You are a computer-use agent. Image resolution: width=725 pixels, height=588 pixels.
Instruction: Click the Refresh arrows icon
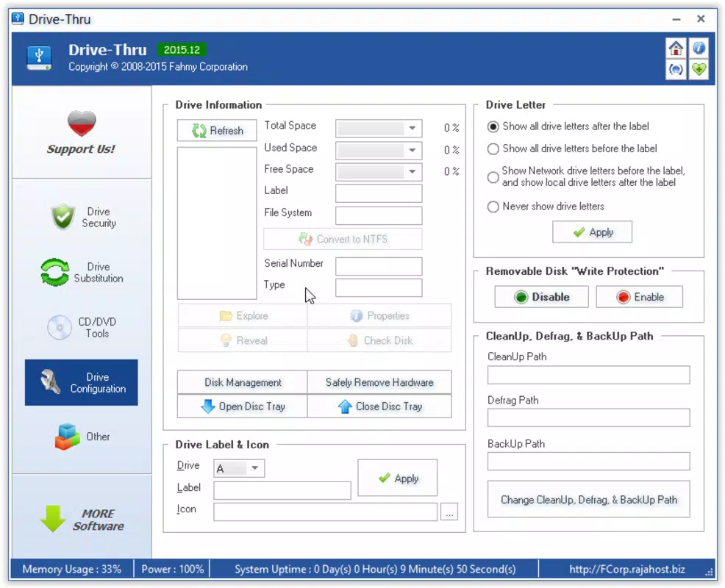(x=199, y=131)
